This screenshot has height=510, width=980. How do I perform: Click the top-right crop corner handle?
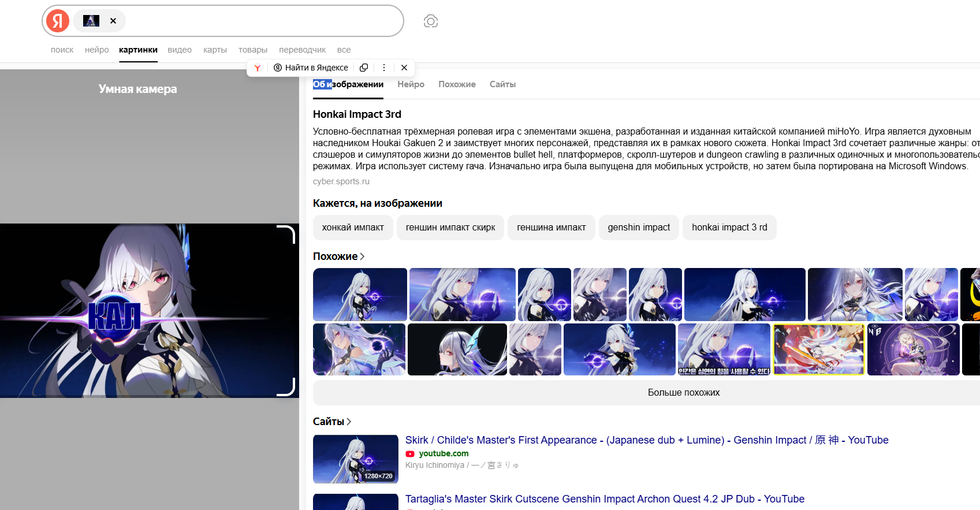click(x=286, y=234)
